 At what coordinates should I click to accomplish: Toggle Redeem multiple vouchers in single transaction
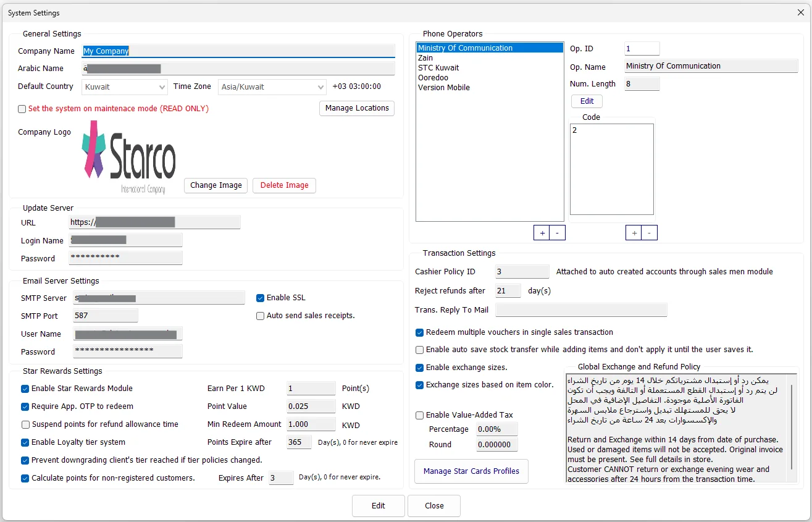(420, 332)
